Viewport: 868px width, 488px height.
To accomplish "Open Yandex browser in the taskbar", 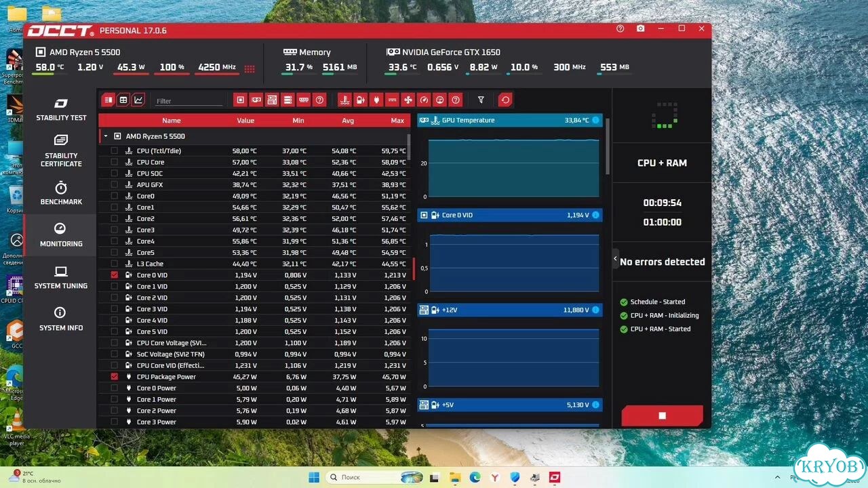I will click(x=495, y=478).
